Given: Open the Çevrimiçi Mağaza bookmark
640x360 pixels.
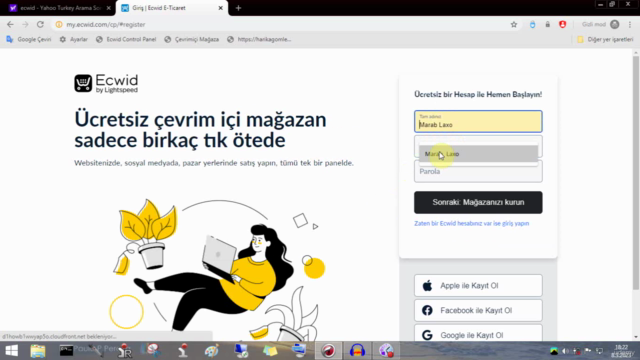Looking at the screenshot, I should [x=192, y=39].
